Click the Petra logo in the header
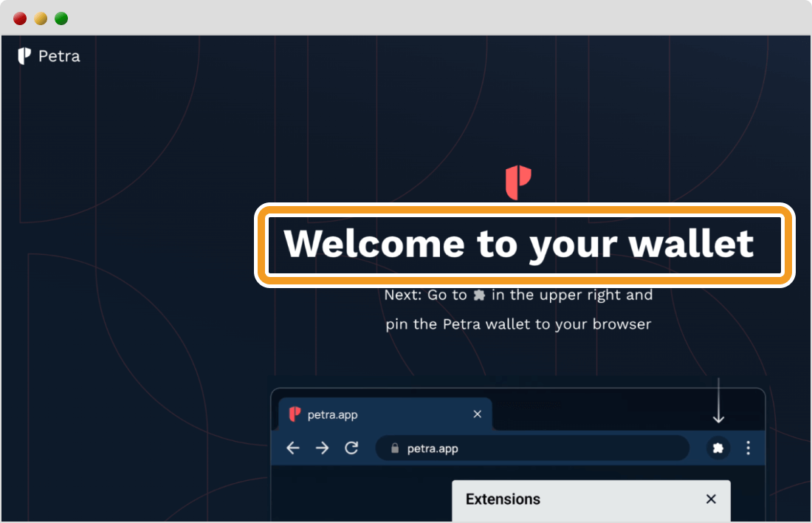812x523 pixels. [24, 56]
